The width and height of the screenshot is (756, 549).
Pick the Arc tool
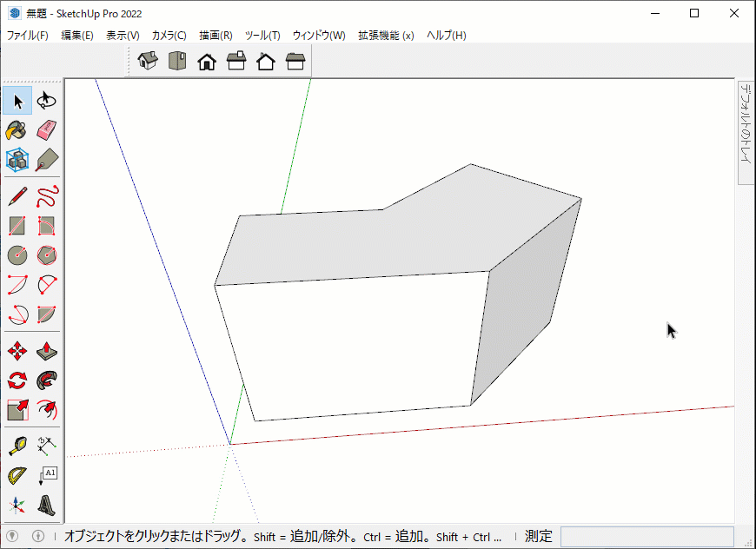coord(17,284)
